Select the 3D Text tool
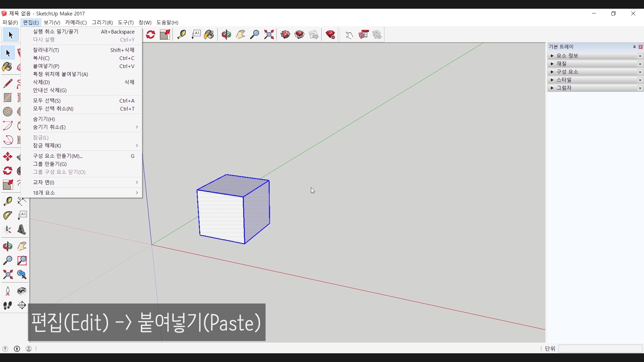Image resolution: width=644 pixels, height=362 pixels. [22, 230]
